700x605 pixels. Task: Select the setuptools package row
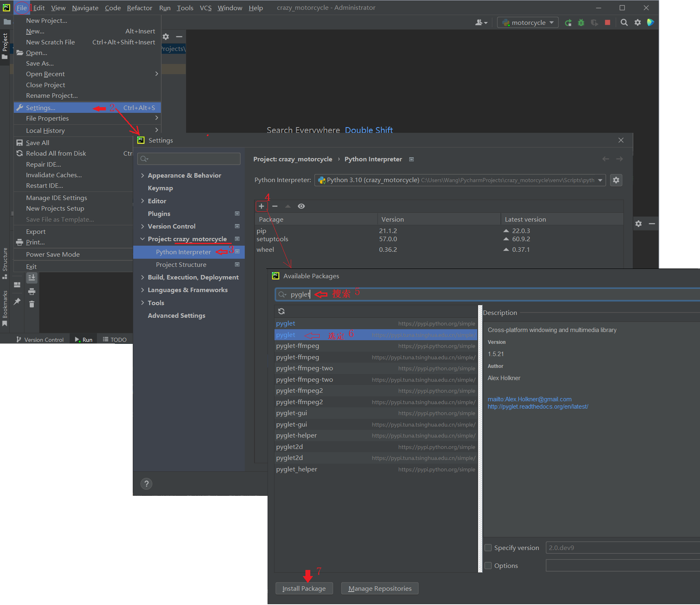coord(439,239)
